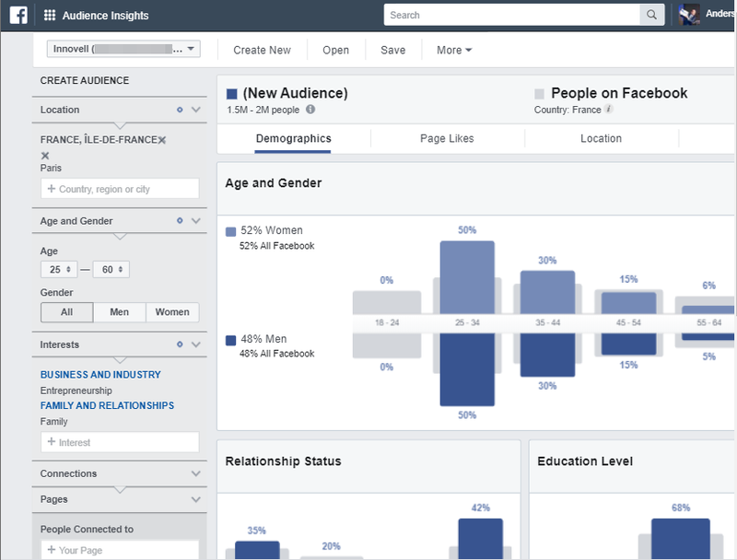
Task: Click the Women legend color swatch
Action: (x=231, y=231)
